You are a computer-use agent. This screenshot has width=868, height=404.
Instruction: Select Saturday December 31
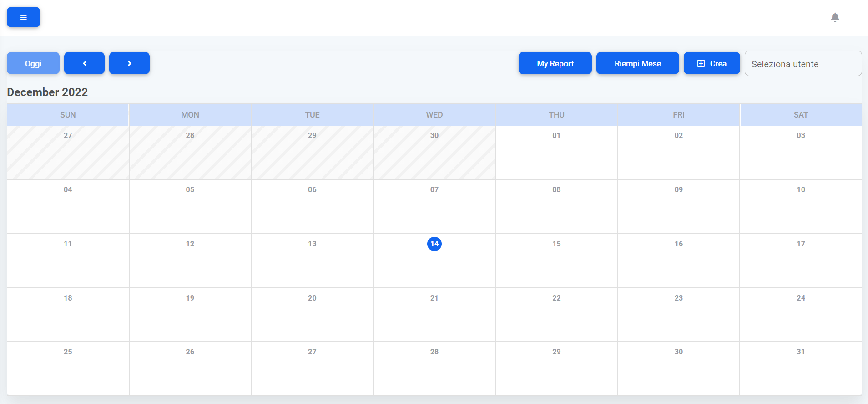(801, 368)
